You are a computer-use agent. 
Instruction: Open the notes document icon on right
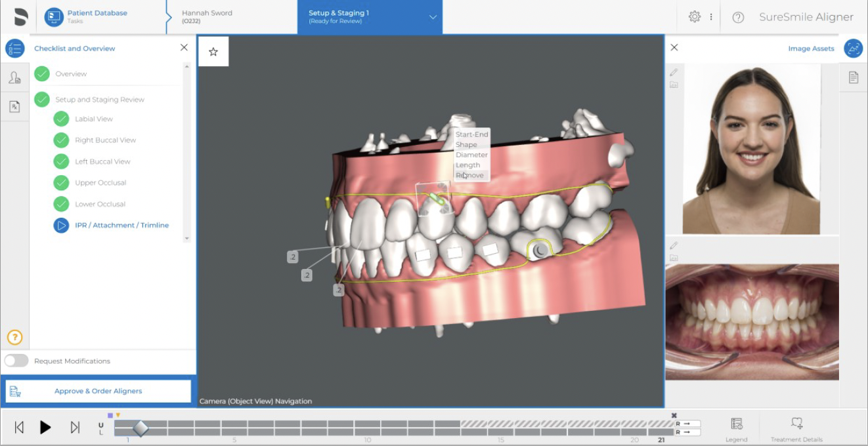853,77
